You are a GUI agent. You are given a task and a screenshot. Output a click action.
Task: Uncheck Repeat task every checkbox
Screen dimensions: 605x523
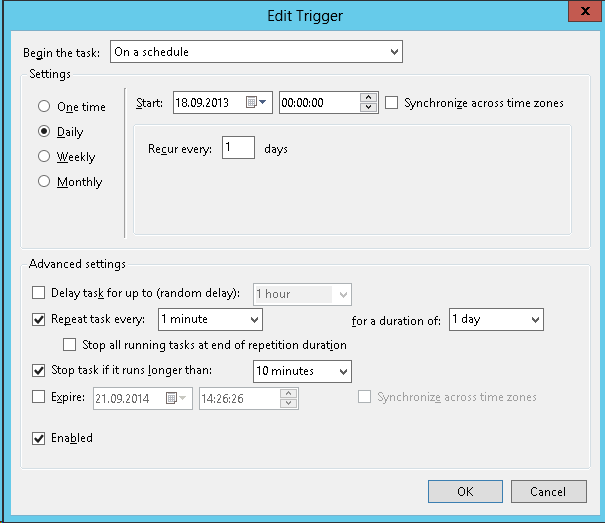tap(39, 319)
